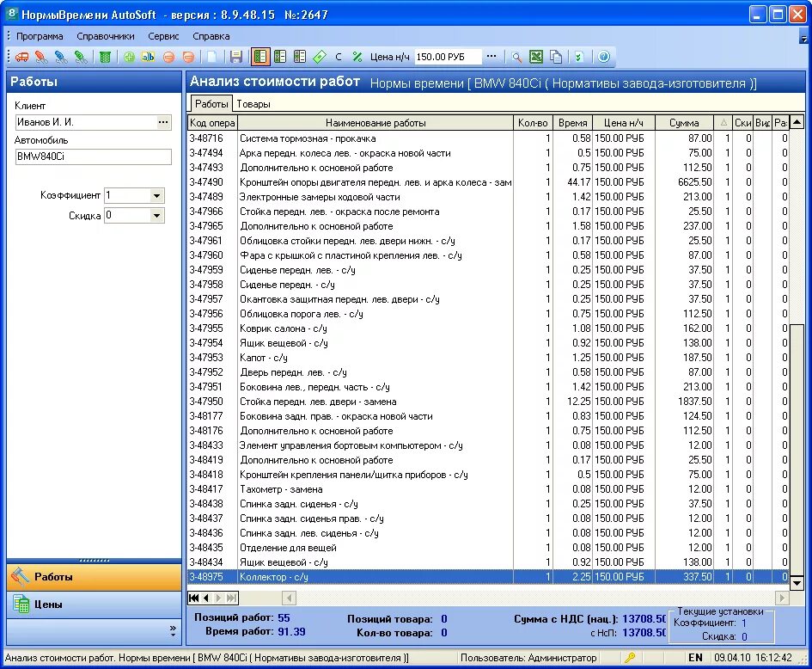
Task: Click the 'C' toolbar button
Action: (x=339, y=57)
